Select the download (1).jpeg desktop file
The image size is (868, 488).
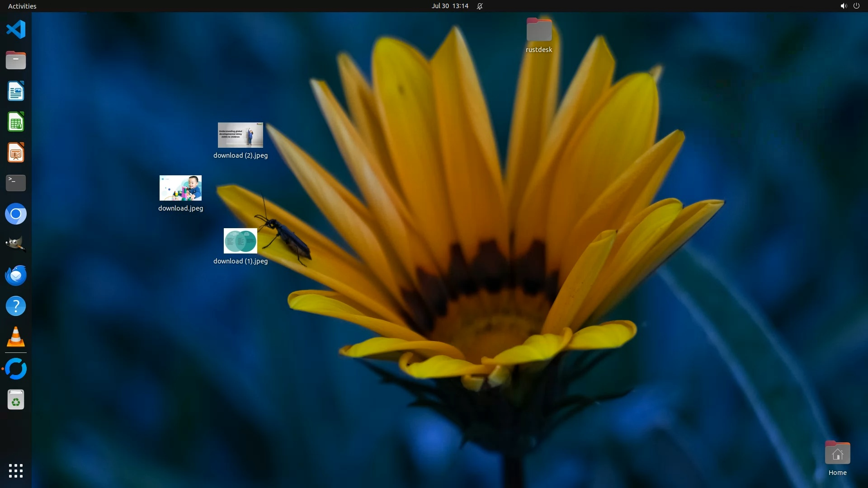tap(240, 241)
